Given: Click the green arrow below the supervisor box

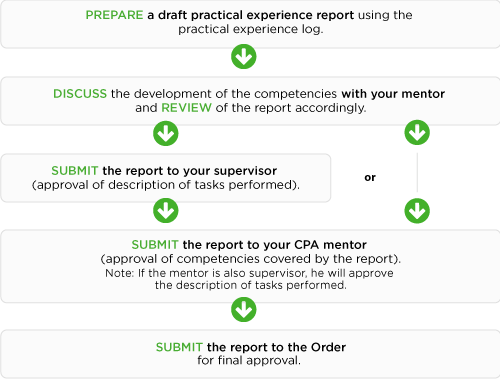Looking at the screenshot, I should coord(166,210).
